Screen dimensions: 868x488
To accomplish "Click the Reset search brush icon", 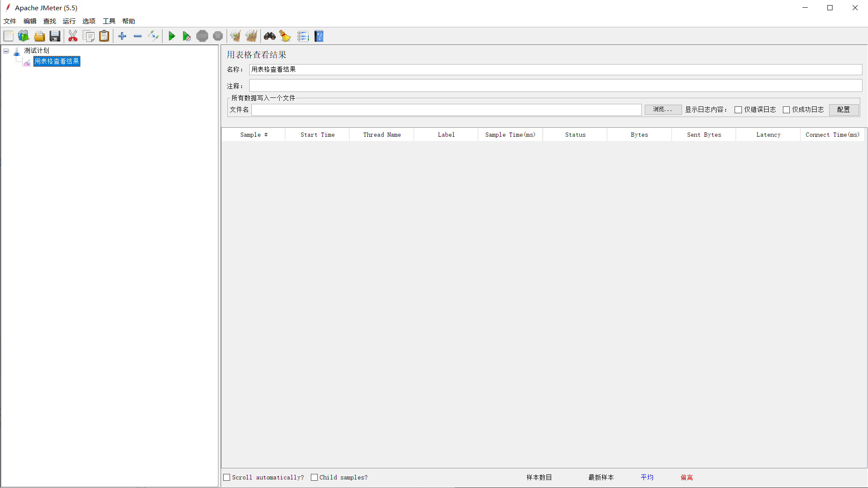I will [285, 36].
